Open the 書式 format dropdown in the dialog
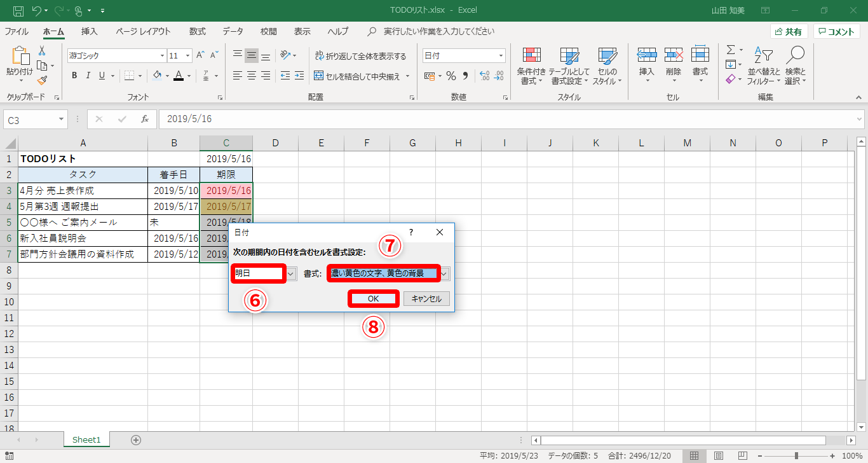The width and height of the screenshot is (868, 463). [445, 273]
